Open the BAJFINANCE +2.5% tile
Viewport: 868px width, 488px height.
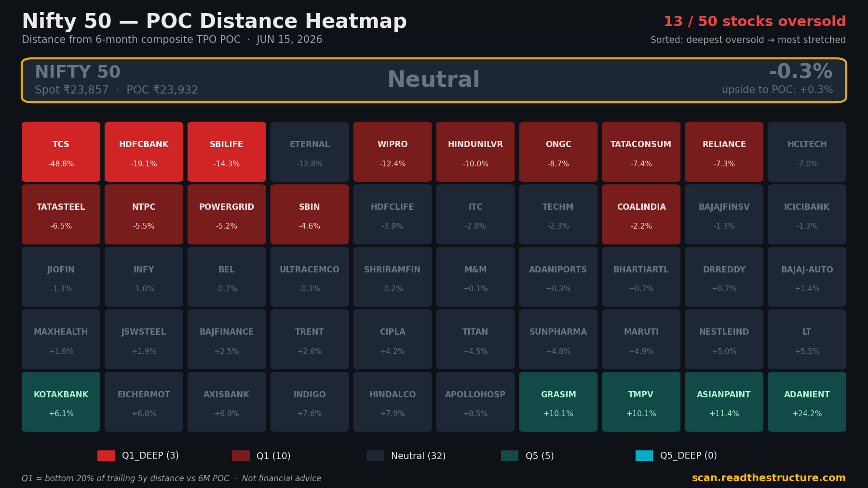click(227, 339)
